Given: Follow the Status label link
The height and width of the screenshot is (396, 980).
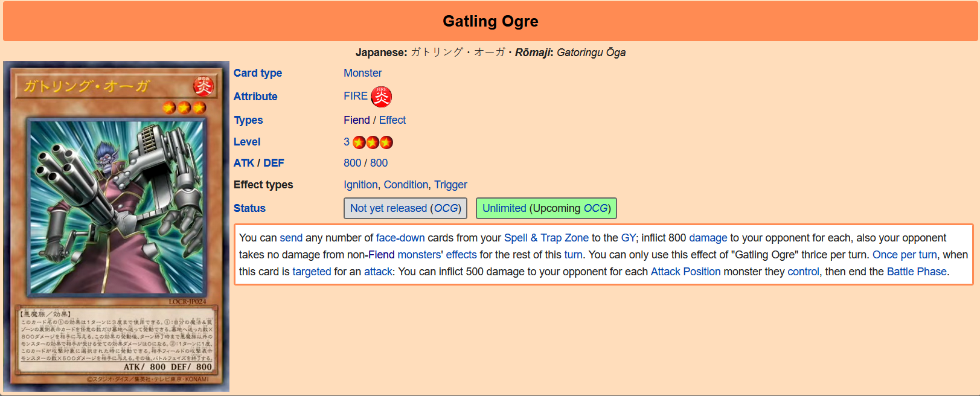Looking at the screenshot, I should coord(249,208).
